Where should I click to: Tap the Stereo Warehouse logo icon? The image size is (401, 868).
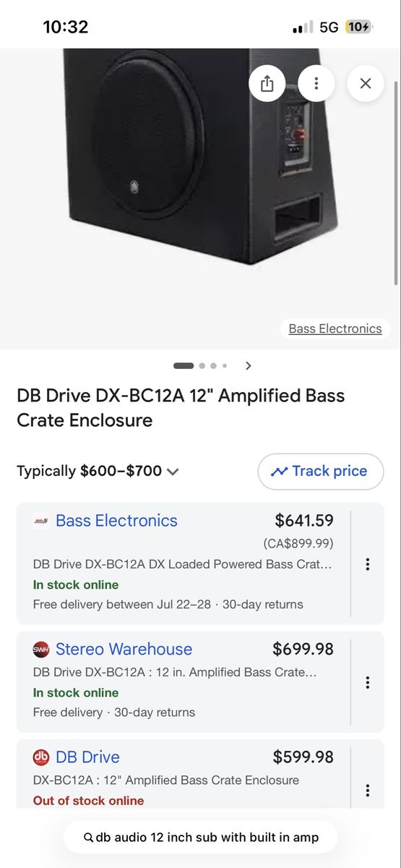click(x=41, y=650)
